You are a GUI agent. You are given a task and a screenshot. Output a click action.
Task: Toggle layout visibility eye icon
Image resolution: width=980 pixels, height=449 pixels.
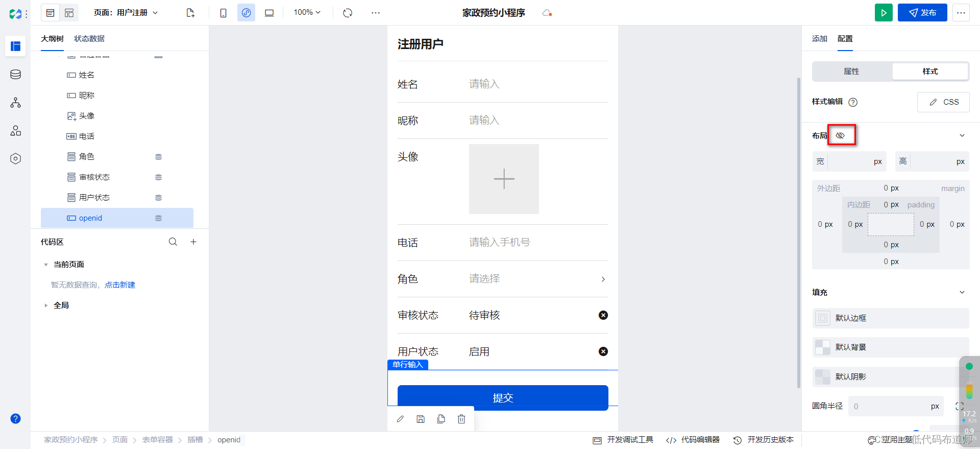pos(840,135)
